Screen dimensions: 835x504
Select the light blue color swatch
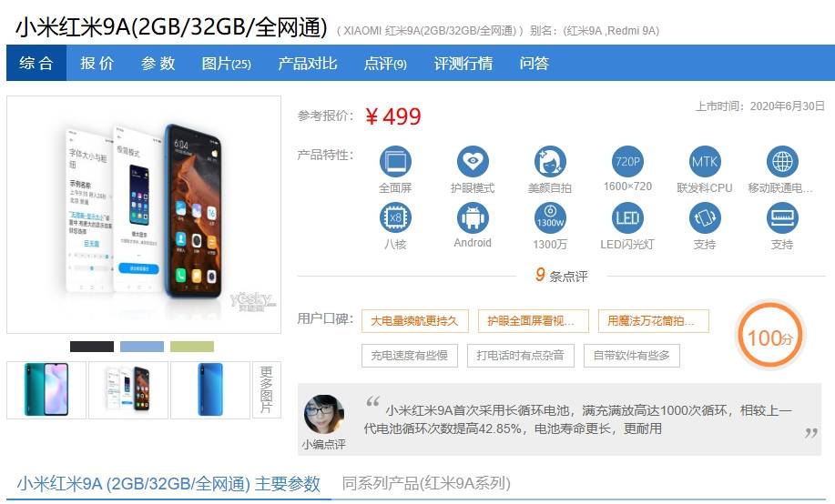click(x=142, y=347)
